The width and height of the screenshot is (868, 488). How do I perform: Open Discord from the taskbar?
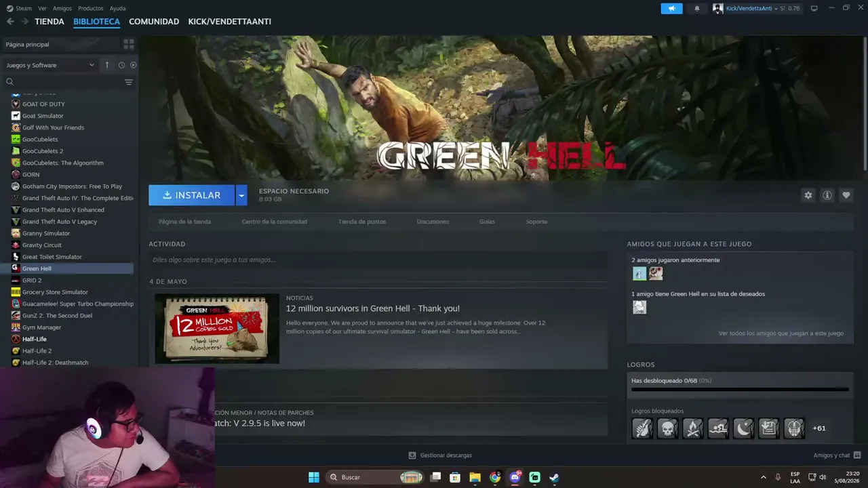[515, 477]
